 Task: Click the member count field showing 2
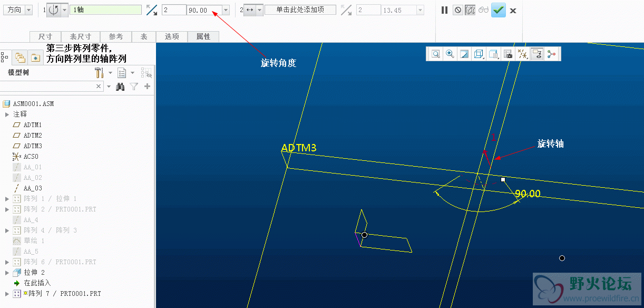coord(174,10)
